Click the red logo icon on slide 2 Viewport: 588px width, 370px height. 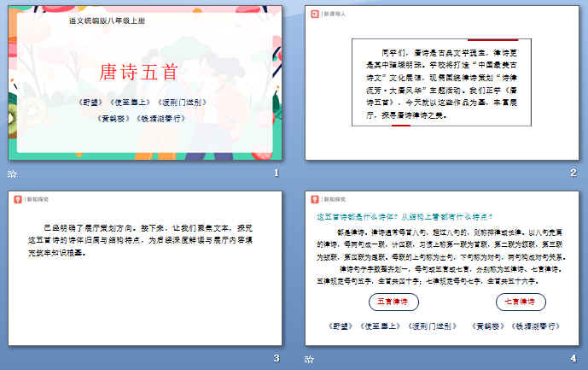pos(314,14)
